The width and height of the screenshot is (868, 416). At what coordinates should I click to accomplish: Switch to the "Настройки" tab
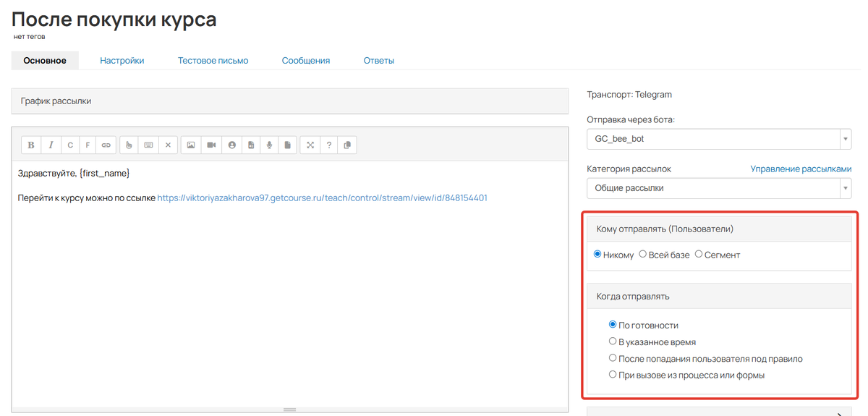[122, 61]
